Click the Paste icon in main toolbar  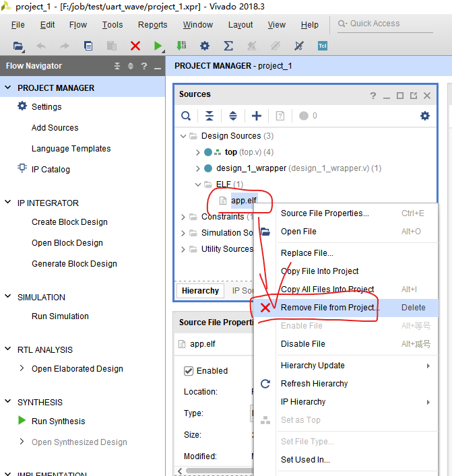click(111, 46)
